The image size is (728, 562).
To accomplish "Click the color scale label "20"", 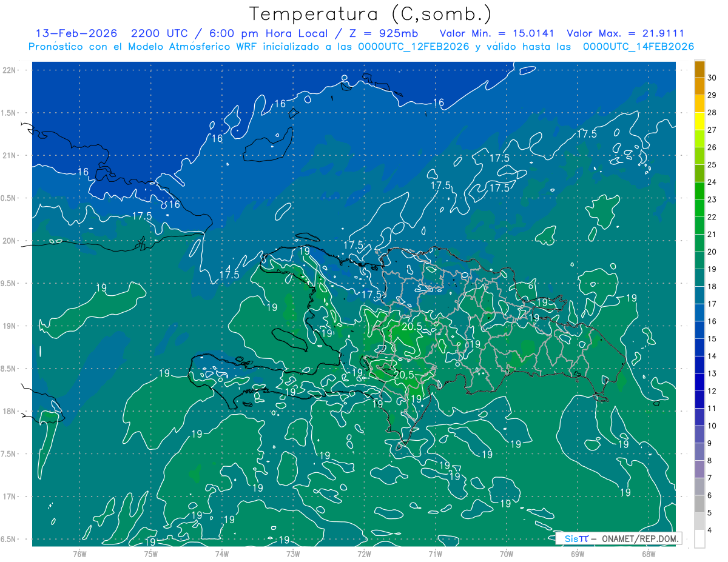I will [713, 252].
